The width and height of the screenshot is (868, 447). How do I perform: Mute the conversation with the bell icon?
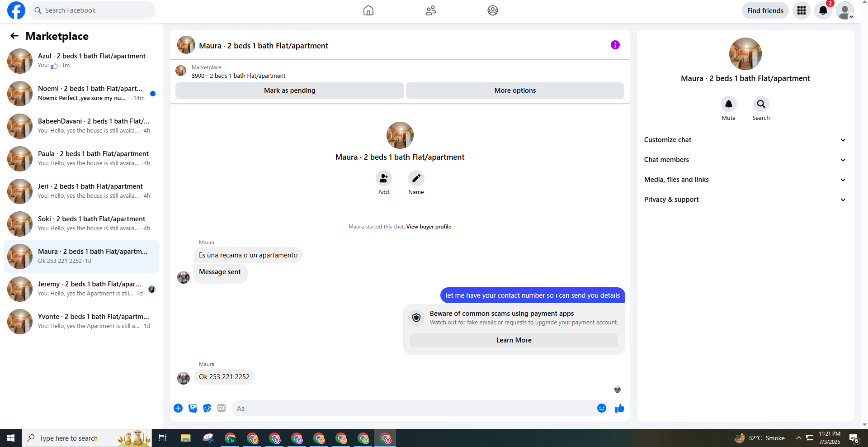[x=729, y=104]
